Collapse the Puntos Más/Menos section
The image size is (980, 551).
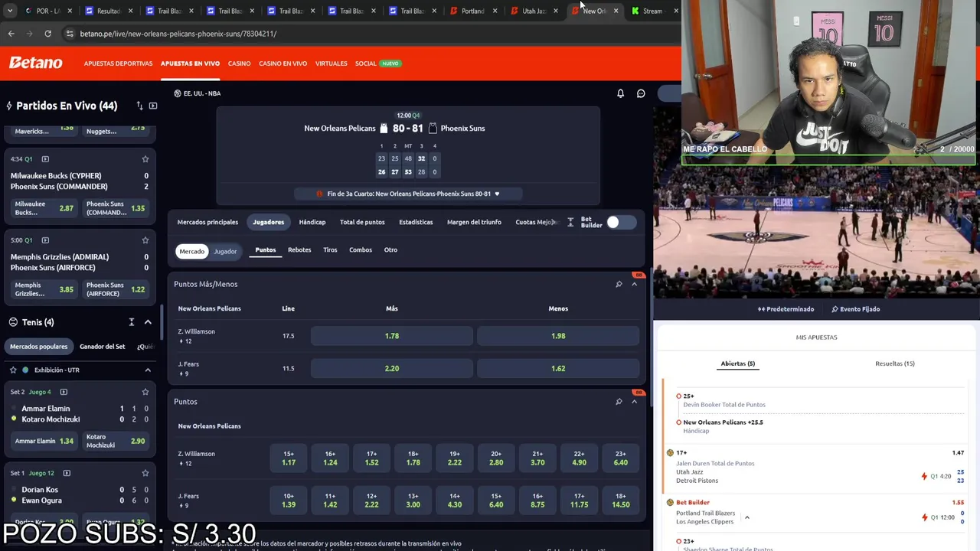click(x=634, y=284)
